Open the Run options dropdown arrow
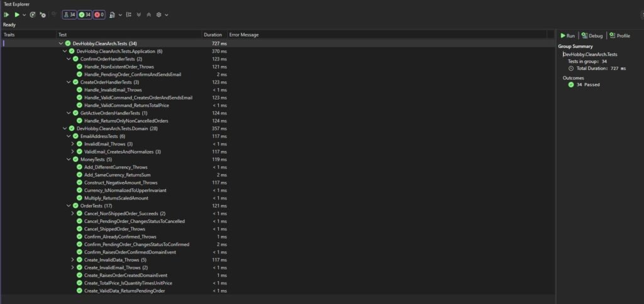The width and height of the screenshot is (644, 304). 25,14
